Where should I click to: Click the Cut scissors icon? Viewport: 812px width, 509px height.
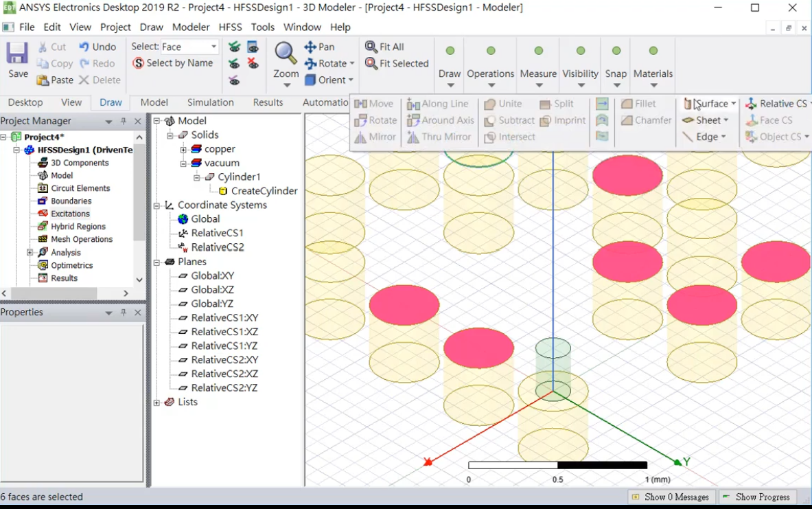[x=43, y=47]
